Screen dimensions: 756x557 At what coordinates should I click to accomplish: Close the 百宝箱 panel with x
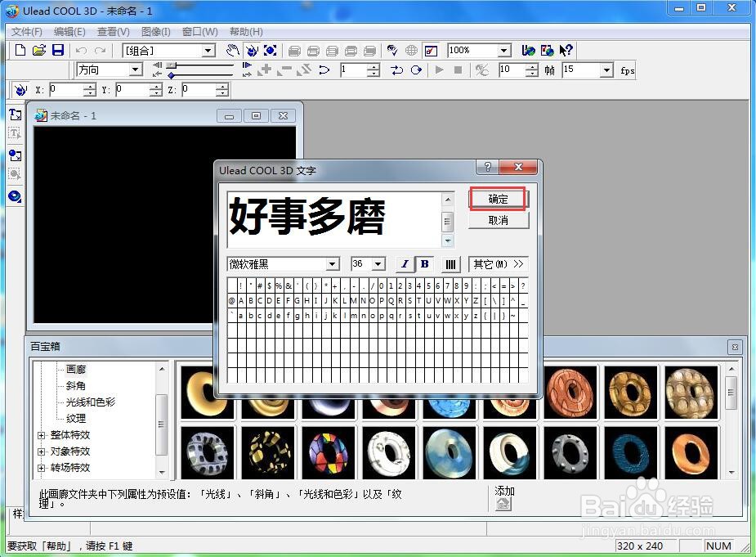click(735, 347)
